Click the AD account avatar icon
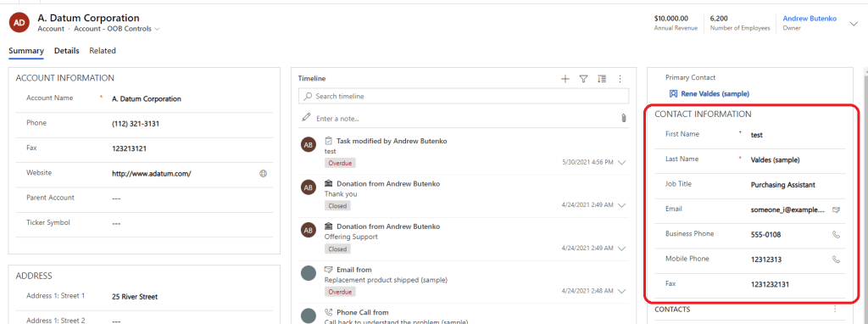This screenshot has height=324, width=868. click(19, 23)
